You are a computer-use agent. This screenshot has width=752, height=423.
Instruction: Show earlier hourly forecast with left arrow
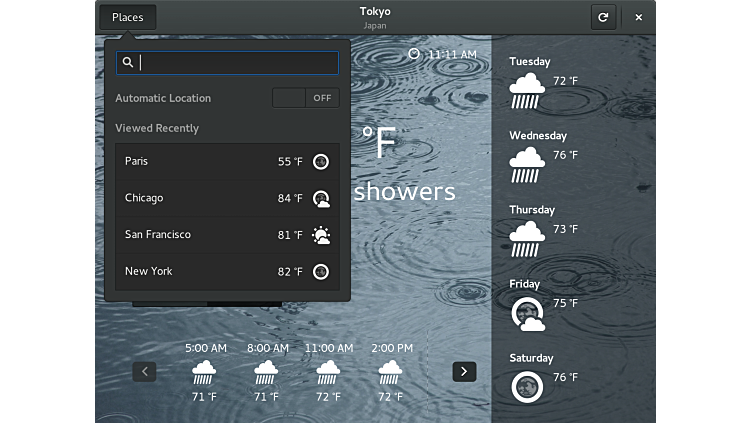[x=145, y=371]
